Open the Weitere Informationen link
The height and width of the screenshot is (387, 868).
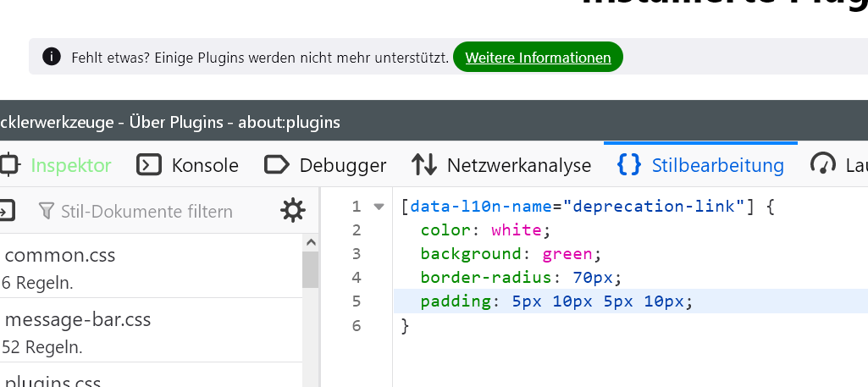[538, 58]
